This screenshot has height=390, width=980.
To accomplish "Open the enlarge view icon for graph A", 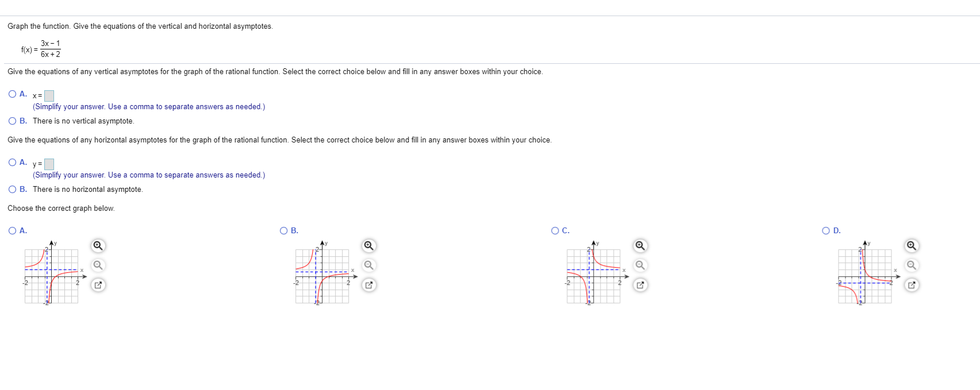I will coord(97,285).
